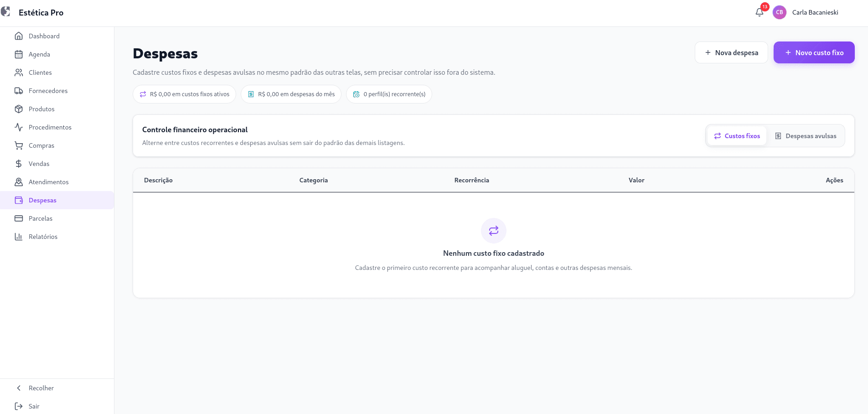Click the Recolher label in sidebar

coord(41,388)
